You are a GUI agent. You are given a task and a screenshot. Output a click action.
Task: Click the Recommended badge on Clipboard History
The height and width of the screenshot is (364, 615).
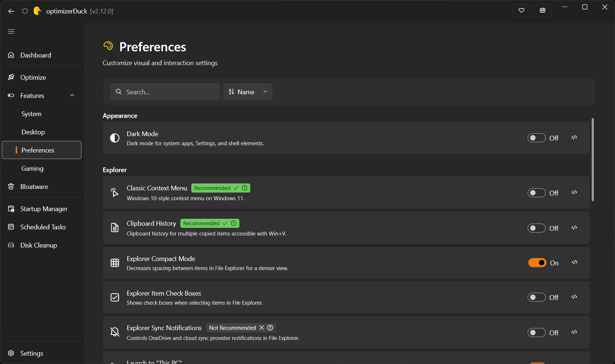click(210, 223)
